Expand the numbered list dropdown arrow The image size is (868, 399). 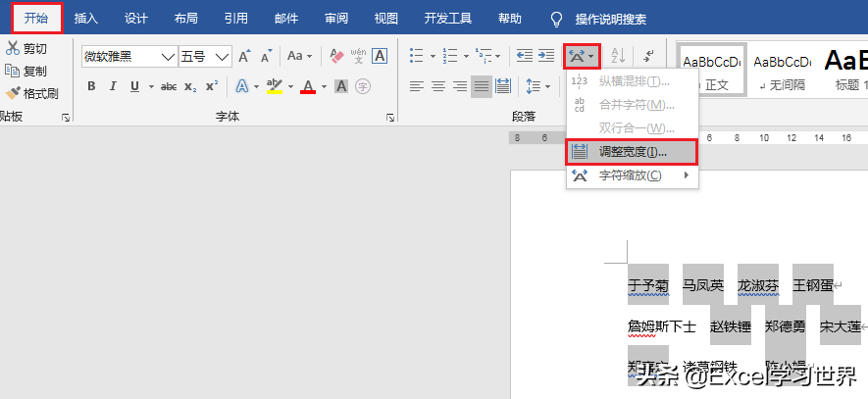[466, 57]
